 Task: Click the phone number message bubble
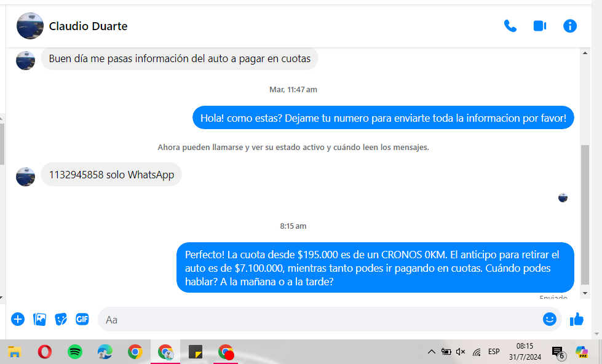pos(111,175)
